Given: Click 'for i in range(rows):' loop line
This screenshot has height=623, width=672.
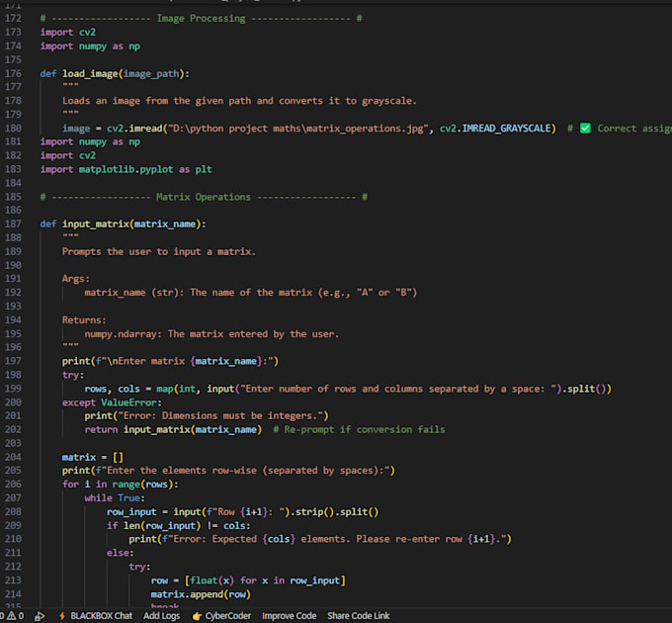Looking at the screenshot, I should [x=120, y=485].
